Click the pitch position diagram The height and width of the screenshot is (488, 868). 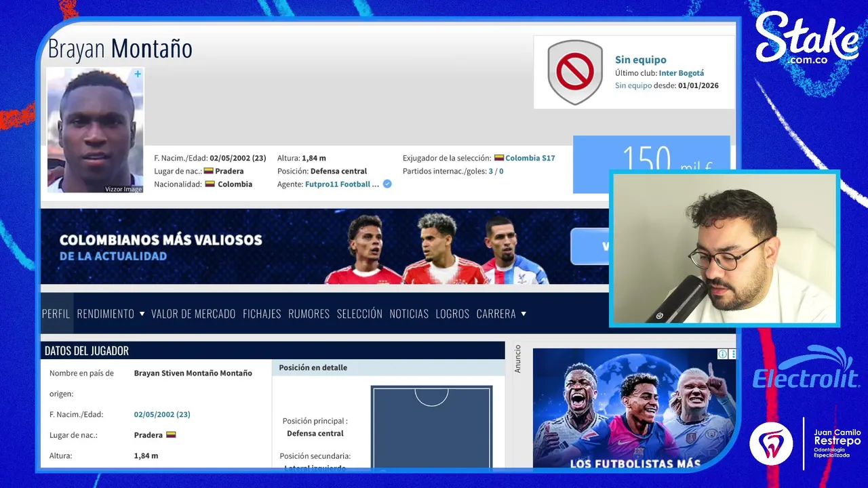tap(431, 427)
